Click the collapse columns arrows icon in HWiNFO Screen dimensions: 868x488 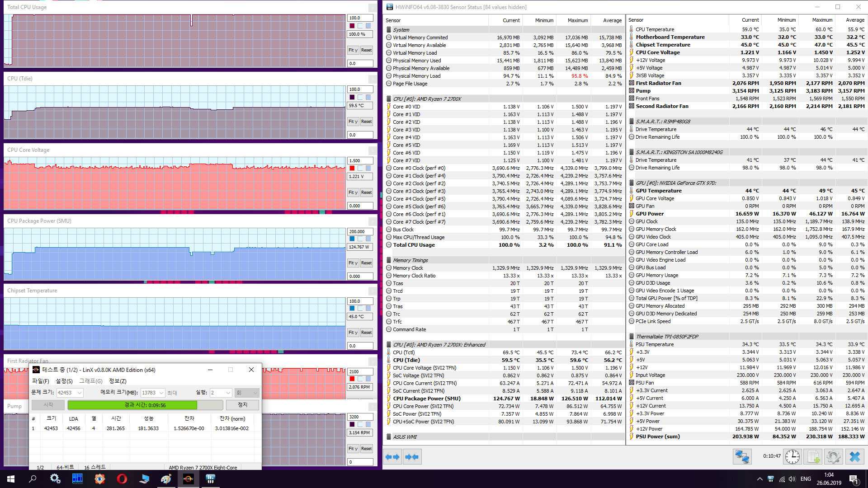[x=412, y=457]
